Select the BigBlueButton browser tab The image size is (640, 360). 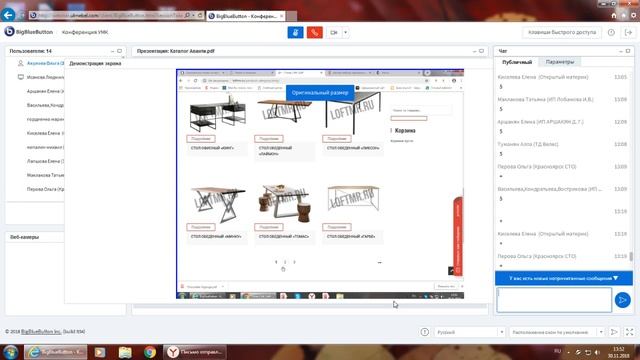pos(246,16)
